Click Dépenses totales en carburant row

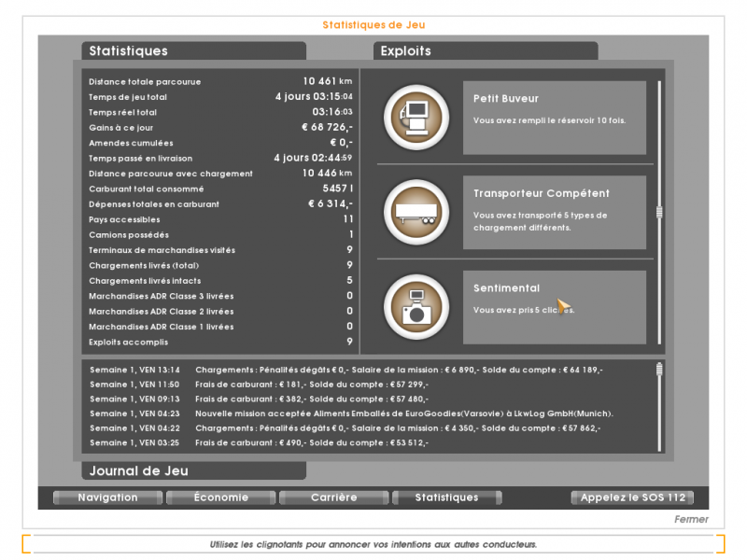(x=220, y=203)
